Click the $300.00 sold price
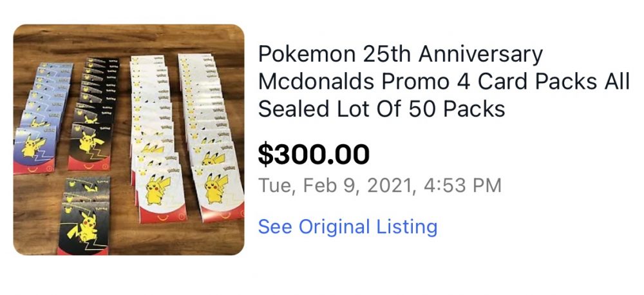Viewport: 644px width, 295px height. 314,155
